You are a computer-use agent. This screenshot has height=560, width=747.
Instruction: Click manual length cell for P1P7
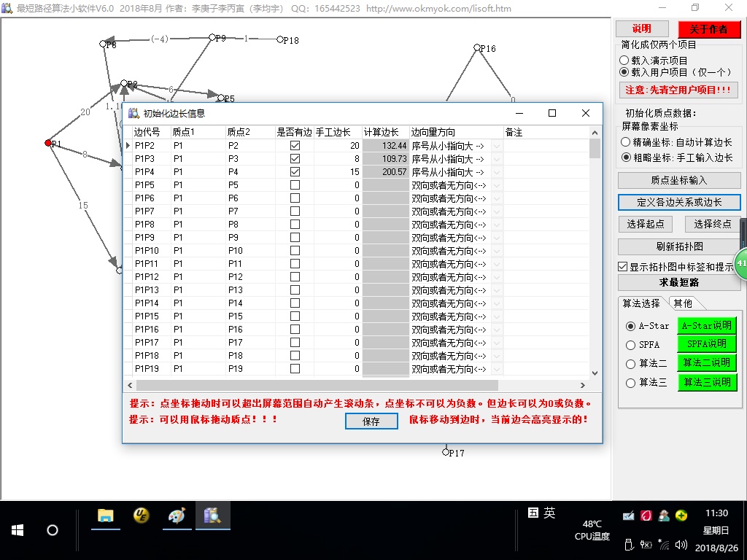338,211
